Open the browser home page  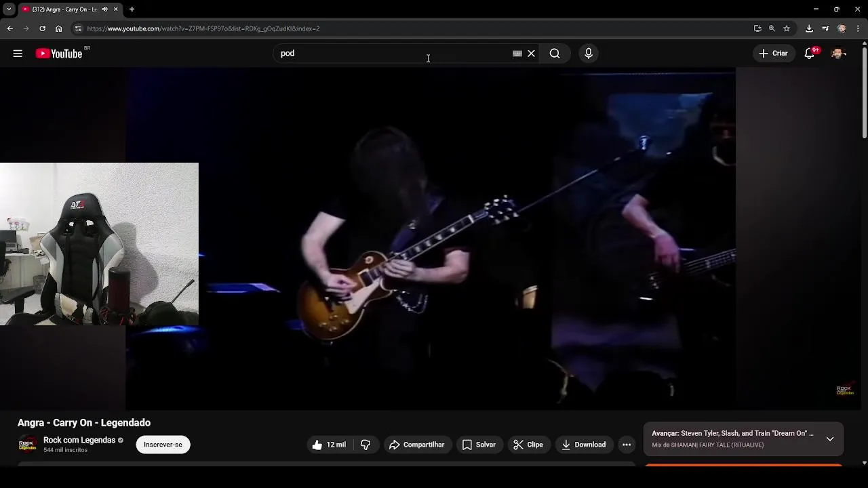(58, 28)
